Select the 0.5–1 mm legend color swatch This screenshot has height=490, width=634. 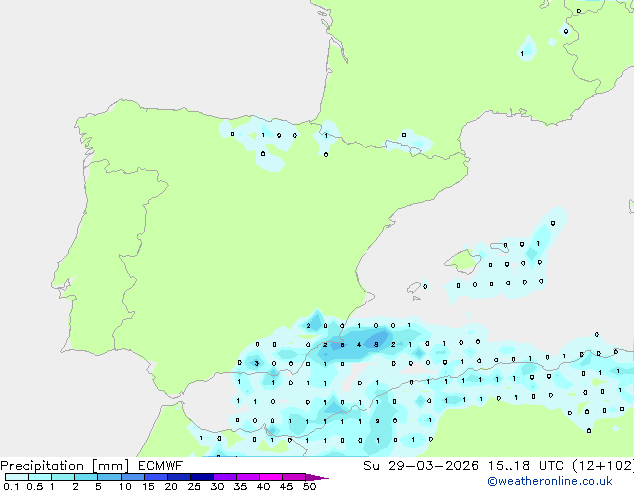[40, 477]
